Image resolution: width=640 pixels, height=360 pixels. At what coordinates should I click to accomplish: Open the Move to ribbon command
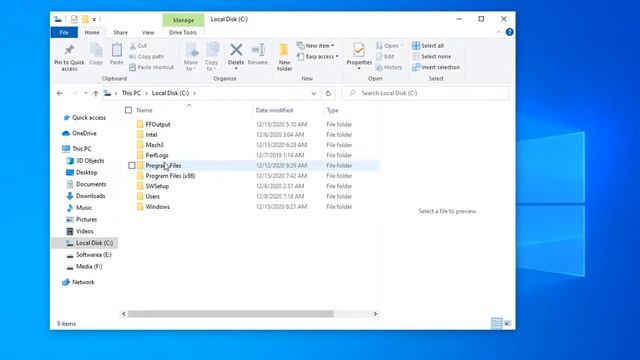point(191,57)
